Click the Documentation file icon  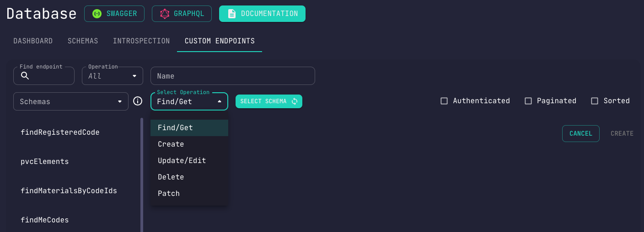(x=232, y=14)
